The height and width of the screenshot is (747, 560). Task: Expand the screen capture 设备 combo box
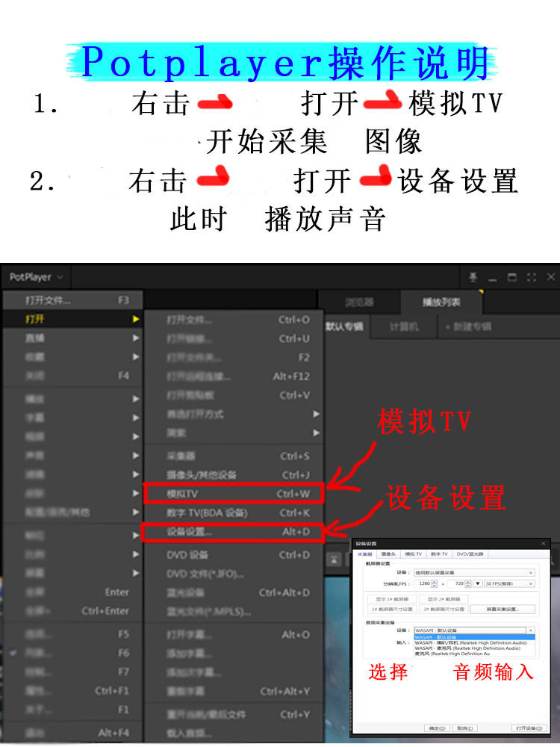click(474, 573)
